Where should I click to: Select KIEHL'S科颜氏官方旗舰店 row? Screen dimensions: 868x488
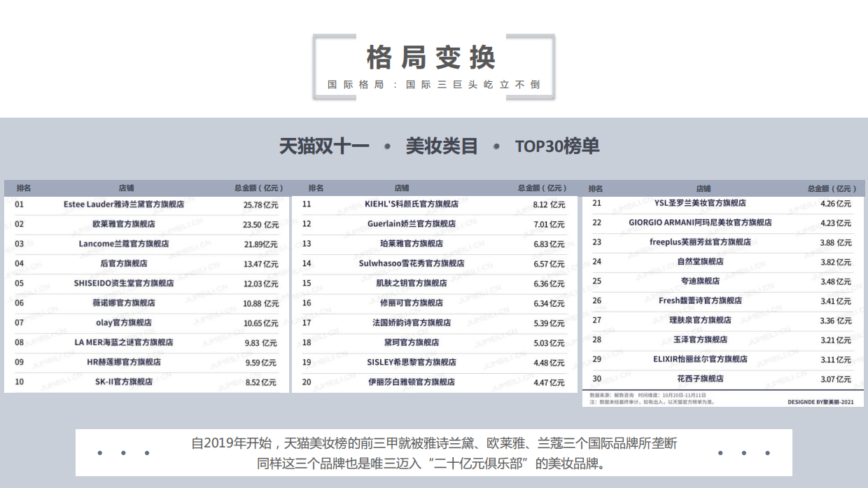pos(435,205)
